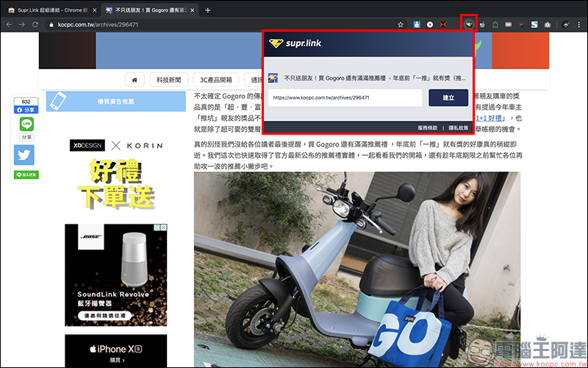Open Chrome's three-dot menu
The image size is (588, 368).
coord(579,24)
